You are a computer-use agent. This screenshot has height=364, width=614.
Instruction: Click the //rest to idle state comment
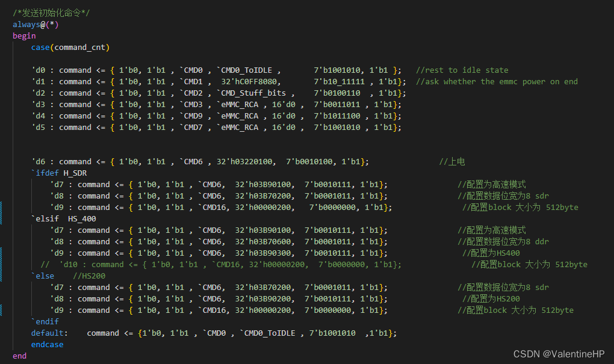coord(462,70)
